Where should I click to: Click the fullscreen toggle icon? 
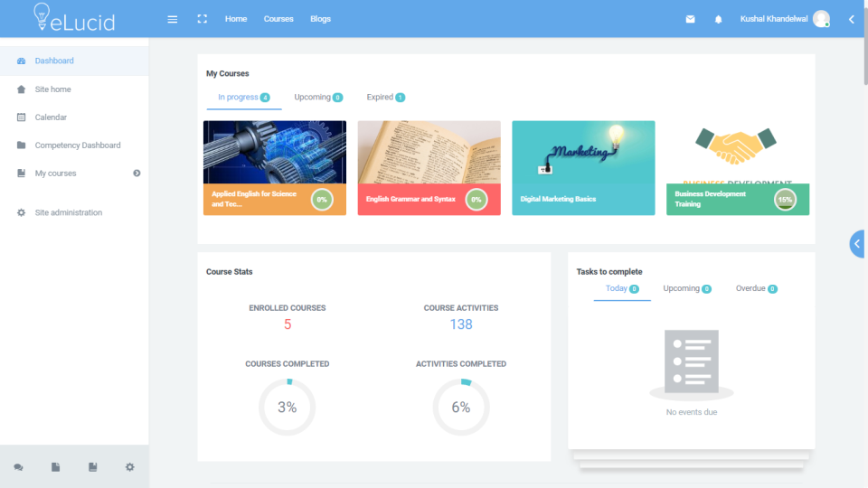point(202,19)
